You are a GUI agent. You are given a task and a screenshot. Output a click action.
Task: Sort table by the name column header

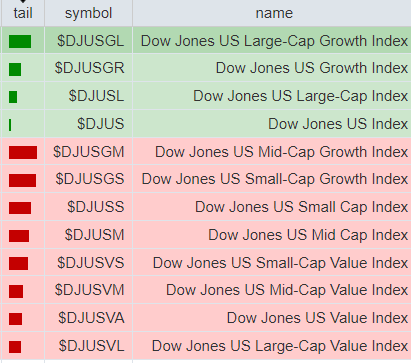click(x=274, y=13)
